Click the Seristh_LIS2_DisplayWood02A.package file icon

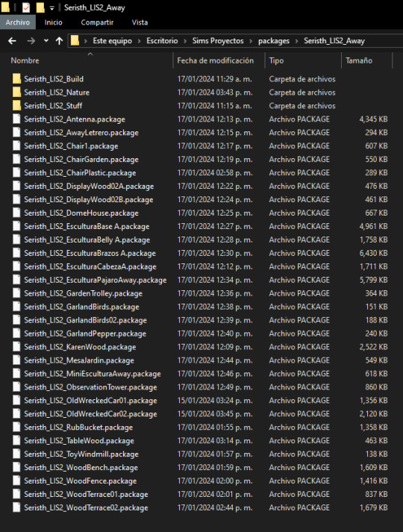coord(16,187)
